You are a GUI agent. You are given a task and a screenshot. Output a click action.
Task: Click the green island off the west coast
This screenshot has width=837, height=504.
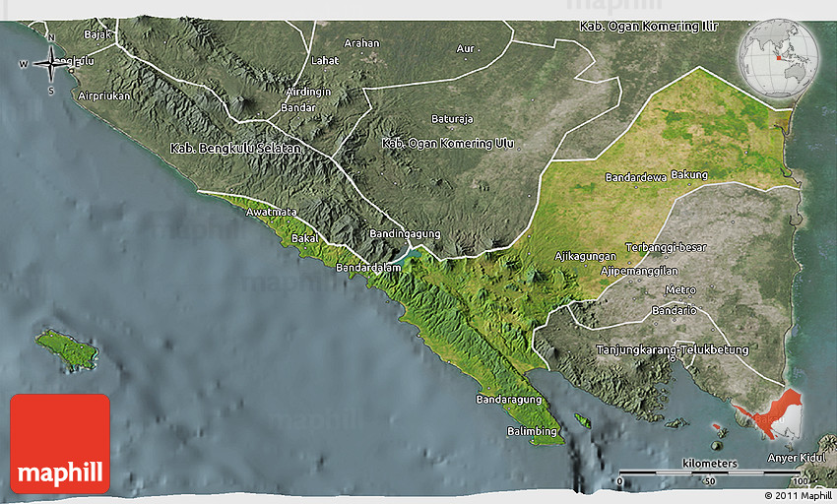67,349
